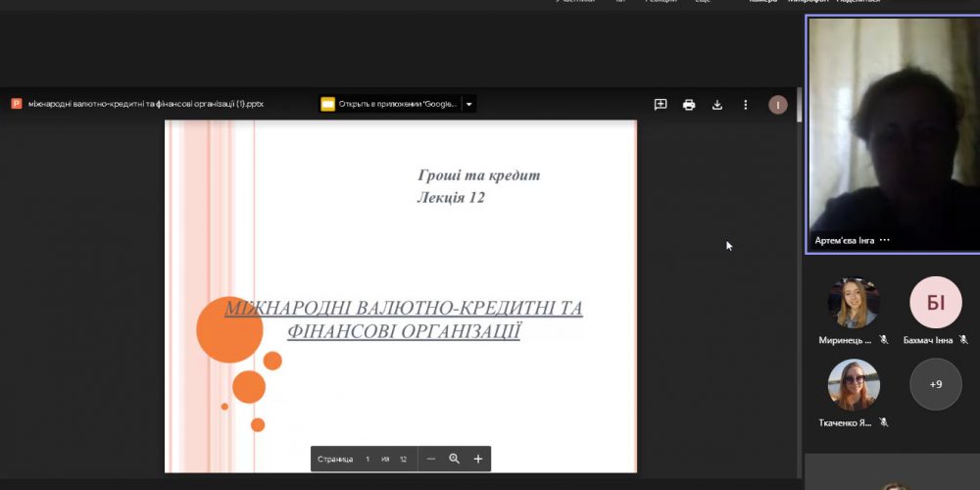This screenshot has width=980, height=490.
Task: Click the page number field showing 1
Action: coord(367,459)
